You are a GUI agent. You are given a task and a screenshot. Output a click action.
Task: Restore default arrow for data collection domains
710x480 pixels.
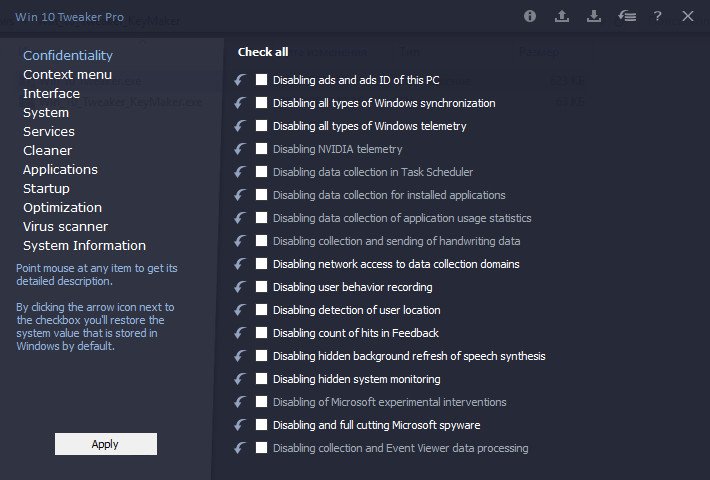(240, 264)
